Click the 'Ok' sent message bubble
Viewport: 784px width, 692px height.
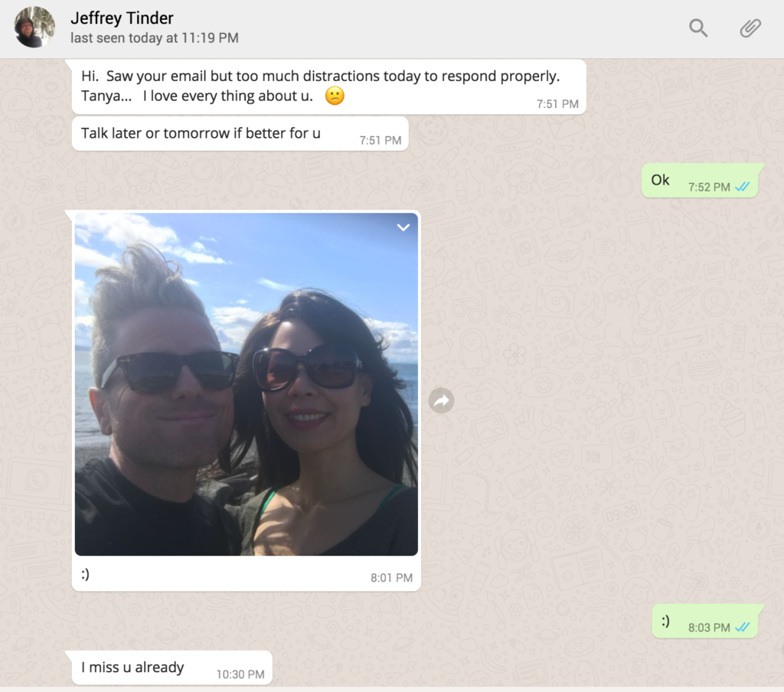coord(700,181)
